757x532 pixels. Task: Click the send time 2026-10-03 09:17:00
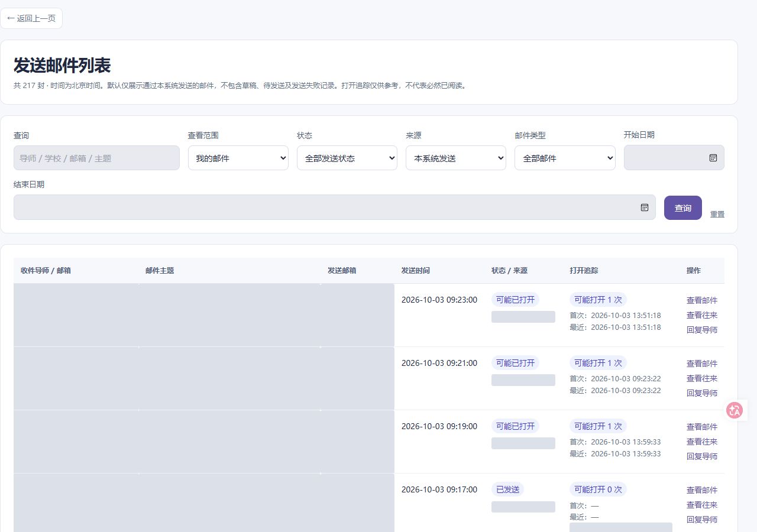click(x=439, y=489)
